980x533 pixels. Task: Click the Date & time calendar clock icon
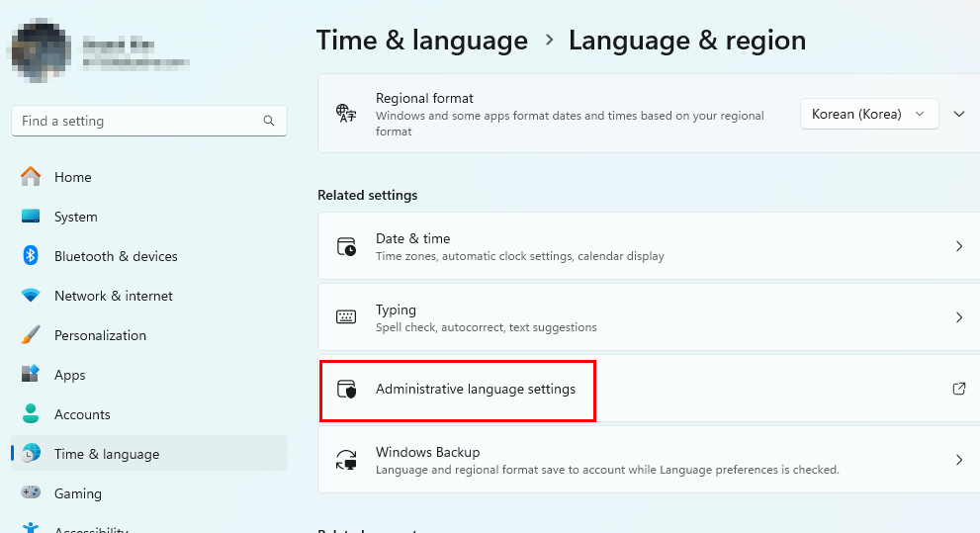point(346,246)
